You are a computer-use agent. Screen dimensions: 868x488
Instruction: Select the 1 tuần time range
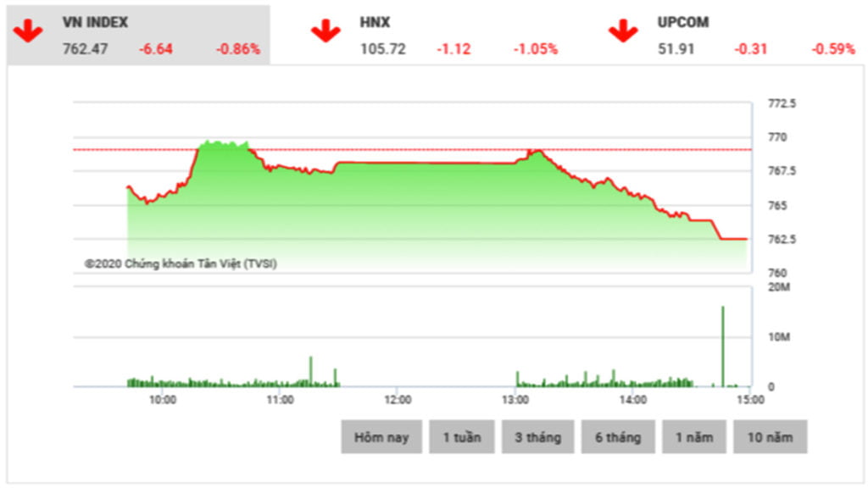coord(461,437)
